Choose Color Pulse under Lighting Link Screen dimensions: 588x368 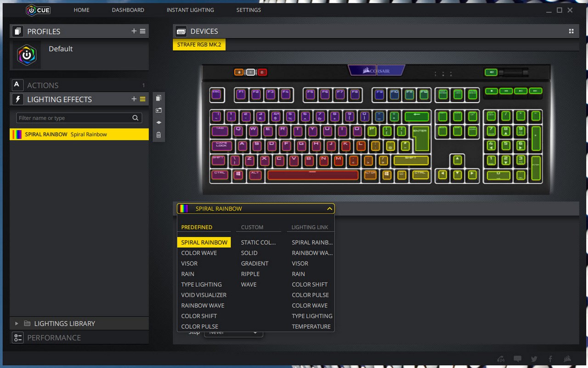pyautogui.click(x=310, y=295)
